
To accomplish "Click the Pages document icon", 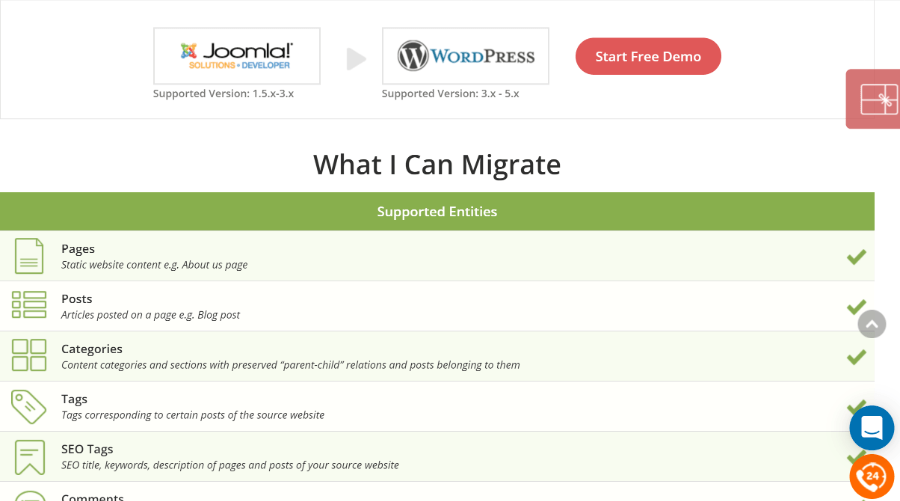I will pos(29,256).
